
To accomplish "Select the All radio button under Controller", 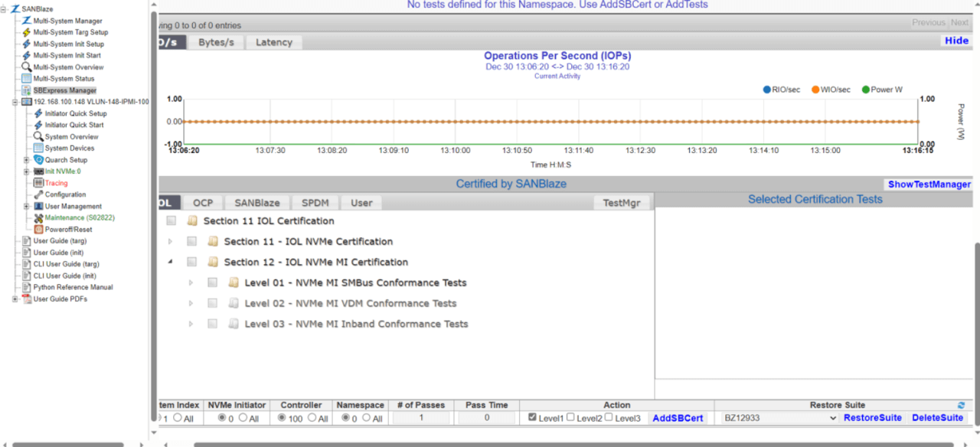I will point(312,418).
